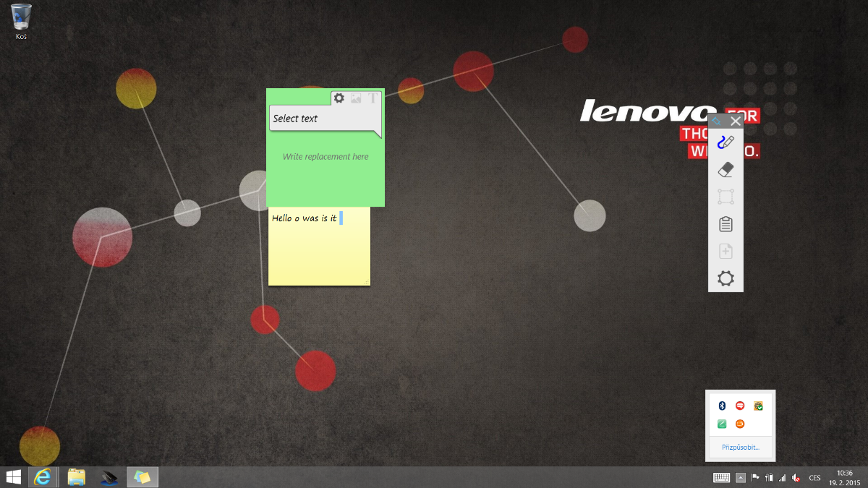Open the touch keyboard from taskbar

[x=721, y=477]
